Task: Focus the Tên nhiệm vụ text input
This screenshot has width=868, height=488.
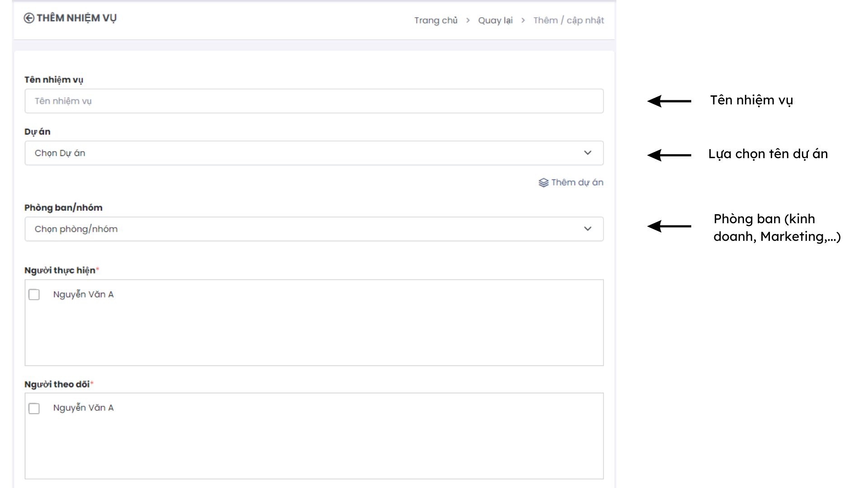Action: 314,101
